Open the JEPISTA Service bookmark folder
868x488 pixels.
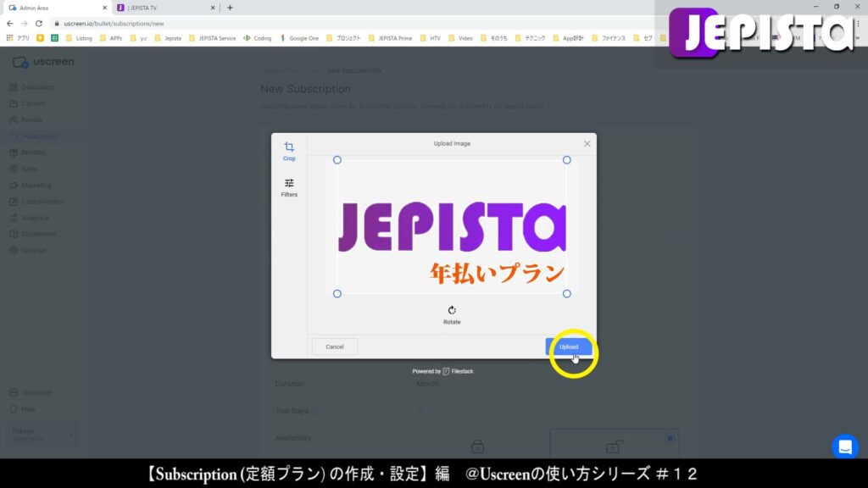[213, 38]
